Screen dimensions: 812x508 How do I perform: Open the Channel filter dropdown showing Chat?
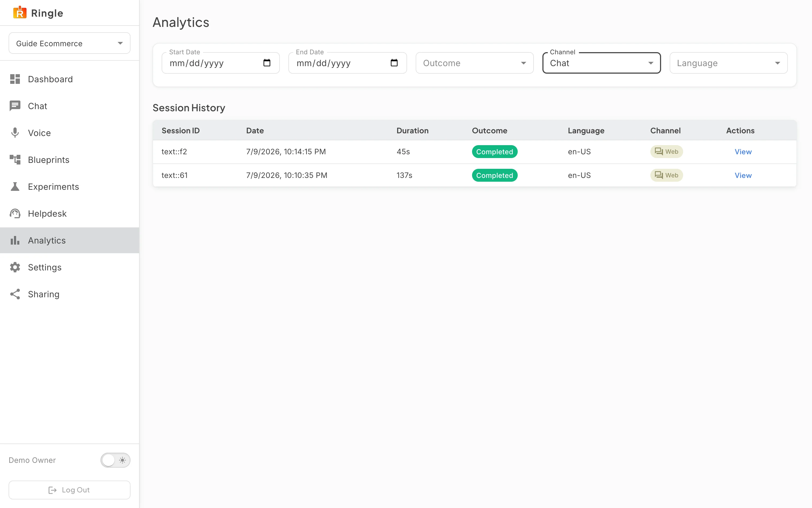point(601,63)
